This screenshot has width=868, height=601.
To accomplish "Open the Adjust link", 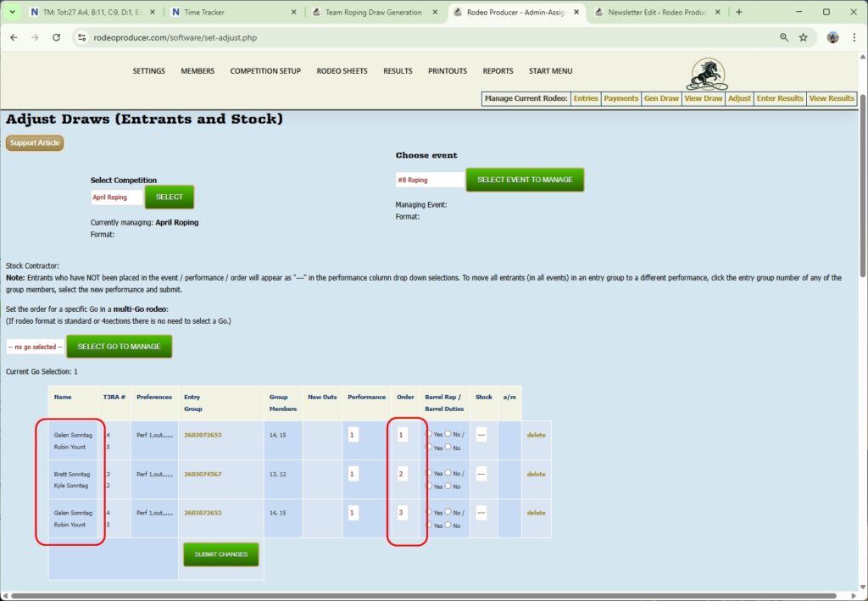I will point(739,98).
